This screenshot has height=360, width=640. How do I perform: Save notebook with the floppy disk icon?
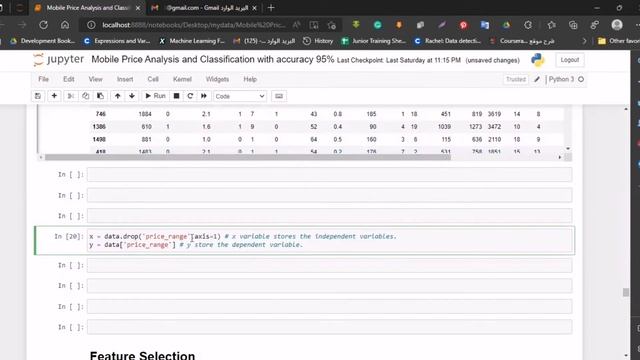tap(38, 96)
